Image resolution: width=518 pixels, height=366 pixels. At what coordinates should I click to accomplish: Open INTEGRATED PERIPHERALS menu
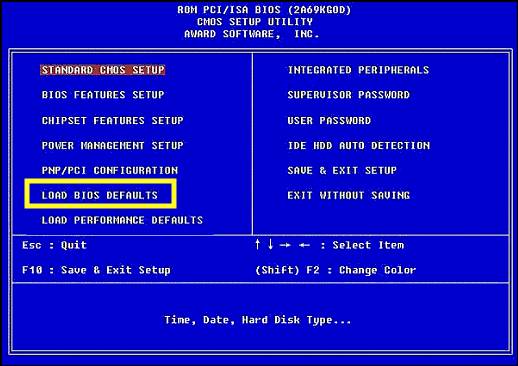coord(358,70)
